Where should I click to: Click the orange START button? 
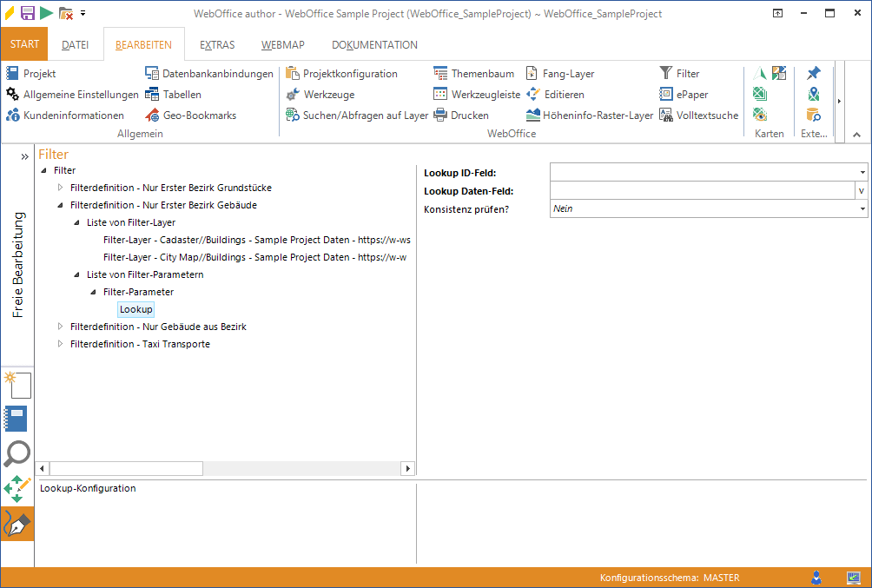click(x=24, y=44)
